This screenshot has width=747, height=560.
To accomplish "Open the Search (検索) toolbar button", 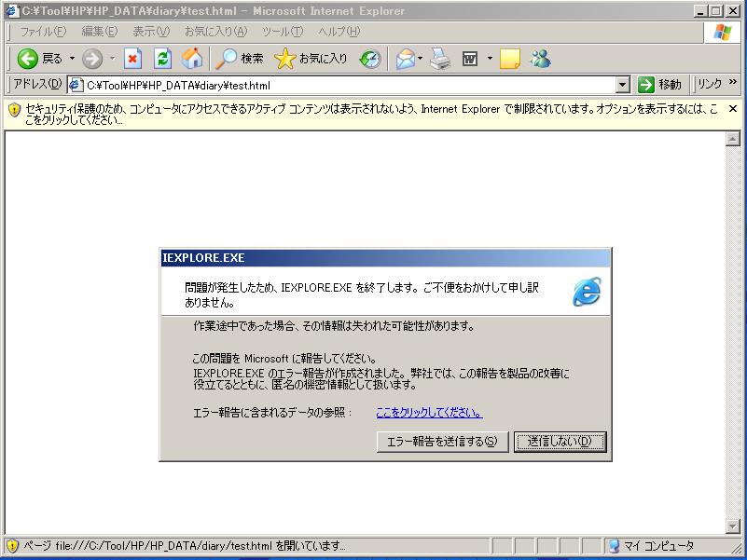I will pyautogui.click(x=239, y=59).
